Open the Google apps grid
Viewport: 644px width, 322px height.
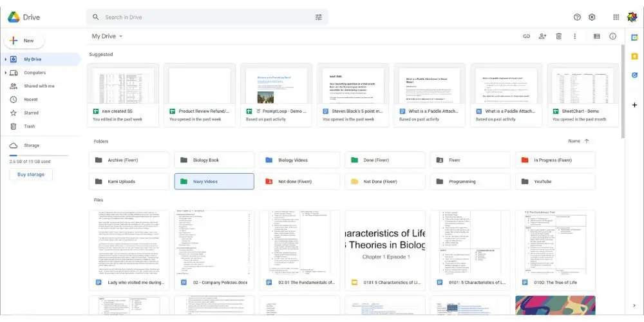[x=616, y=17]
